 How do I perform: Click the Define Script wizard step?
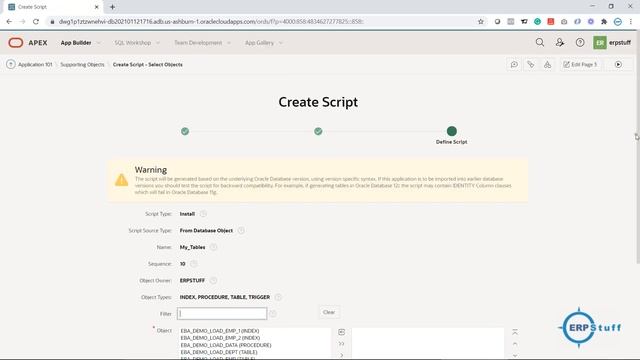(x=451, y=131)
